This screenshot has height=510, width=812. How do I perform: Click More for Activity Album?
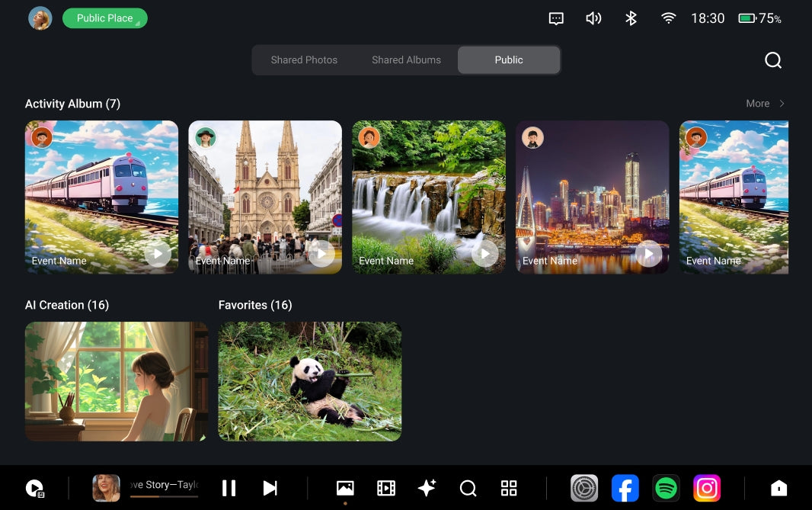(x=758, y=104)
